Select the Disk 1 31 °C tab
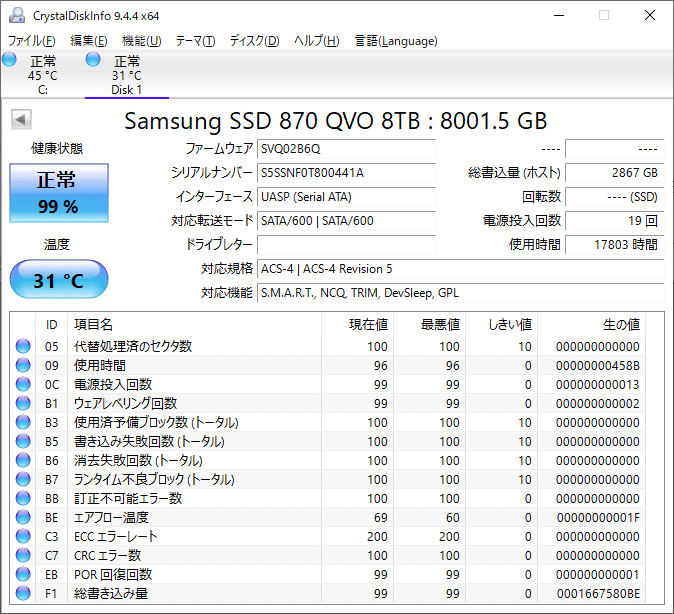This screenshot has height=614, width=674. point(126,75)
